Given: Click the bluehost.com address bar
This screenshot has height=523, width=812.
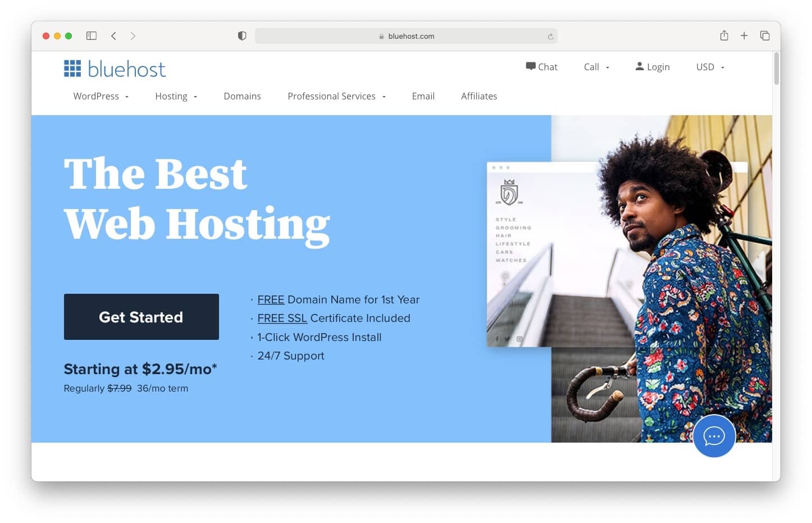Looking at the screenshot, I should coord(406,36).
